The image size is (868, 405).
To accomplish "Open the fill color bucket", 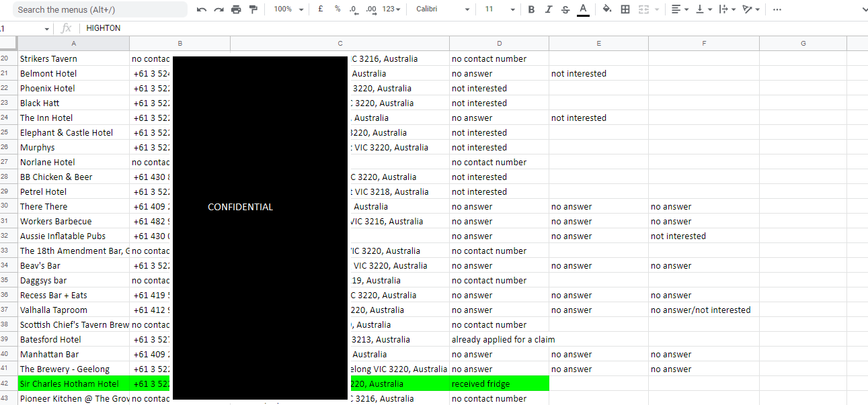I will click(x=607, y=9).
